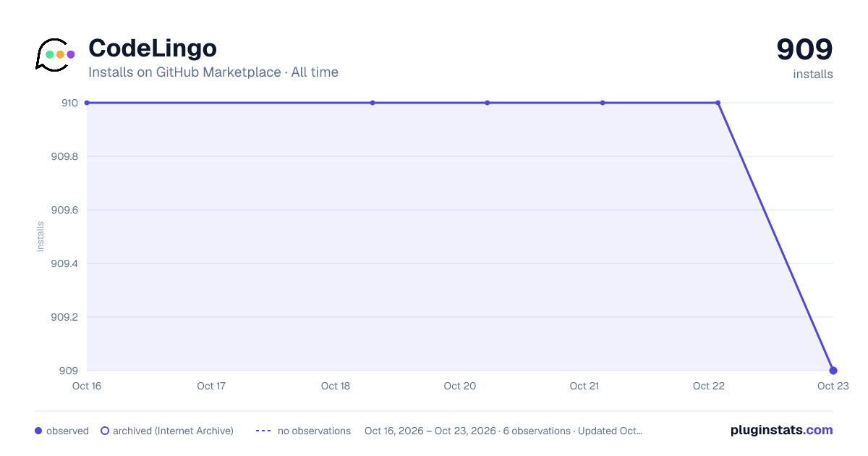Click the Oct 16 x-axis label

tap(87, 387)
